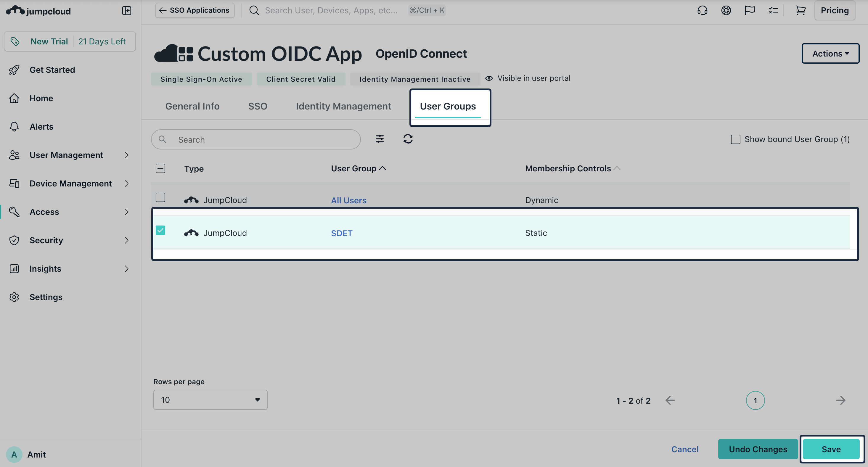Open the Rows per page dropdown
Image resolution: width=868 pixels, height=467 pixels.
pos(210,400)
